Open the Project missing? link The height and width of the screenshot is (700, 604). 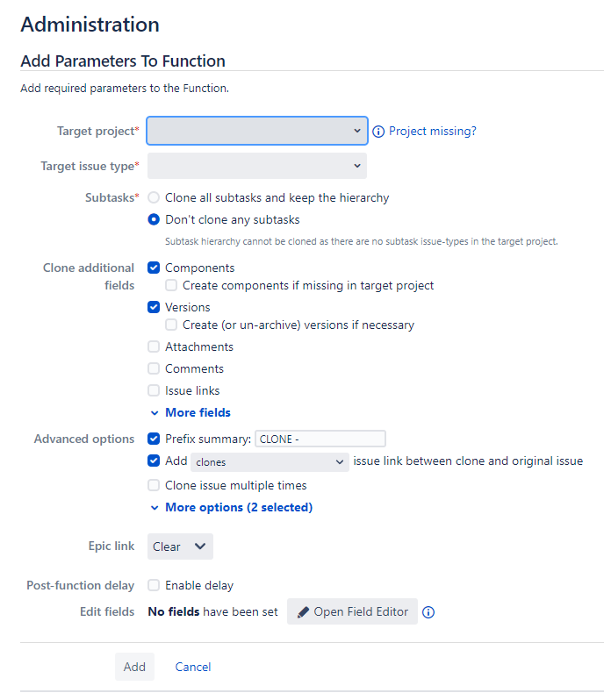433,132
